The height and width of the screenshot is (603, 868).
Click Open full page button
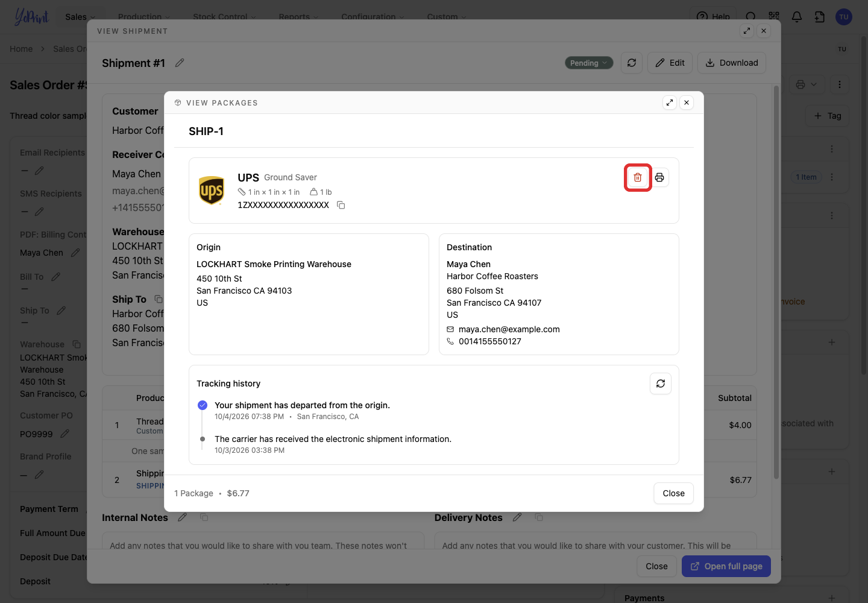(726, 566)
